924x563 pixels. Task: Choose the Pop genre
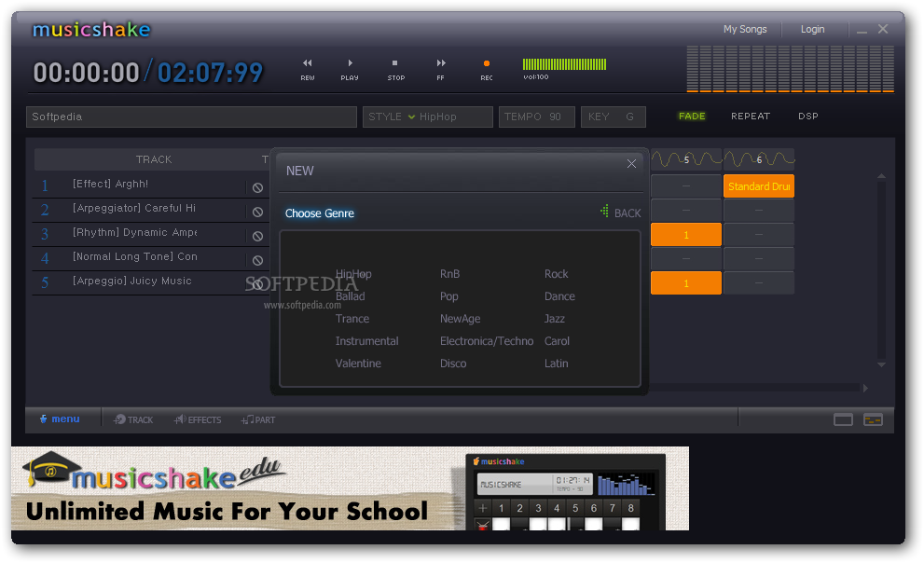click(x=449, y=296)
